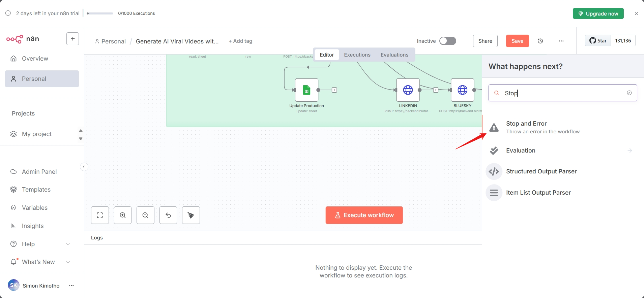Open the Overview page
The height and width of the screenshot is (298, 644).
42,59
